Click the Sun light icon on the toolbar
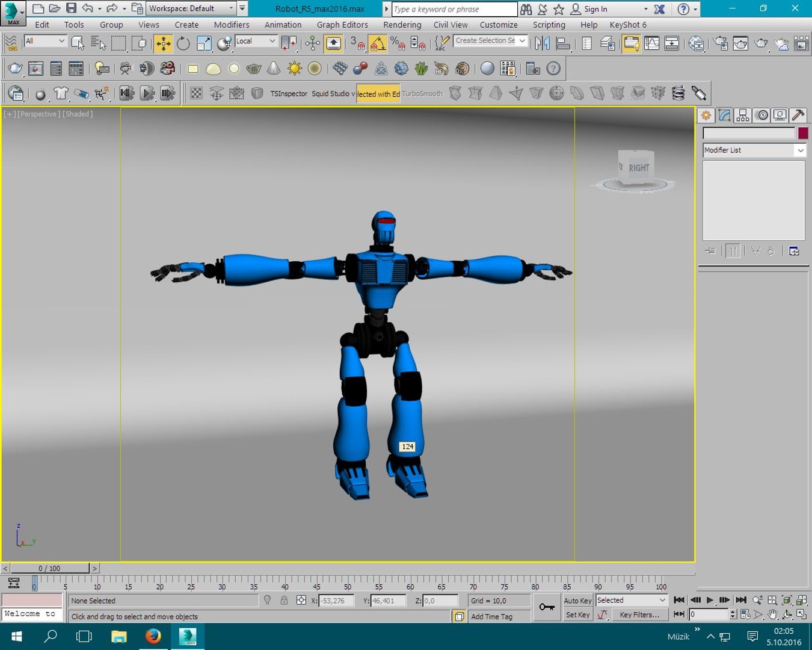Viewport: 812px width, 650px height. tap(294, 69)
